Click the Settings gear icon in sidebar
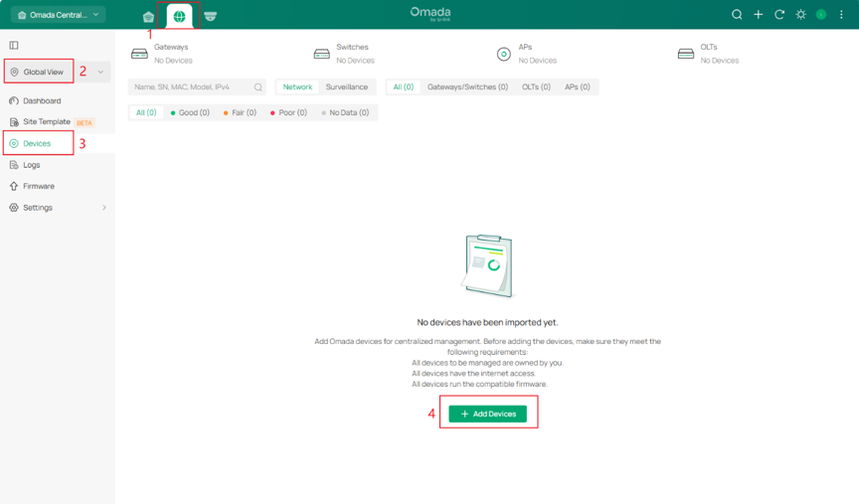 point(14,208)
